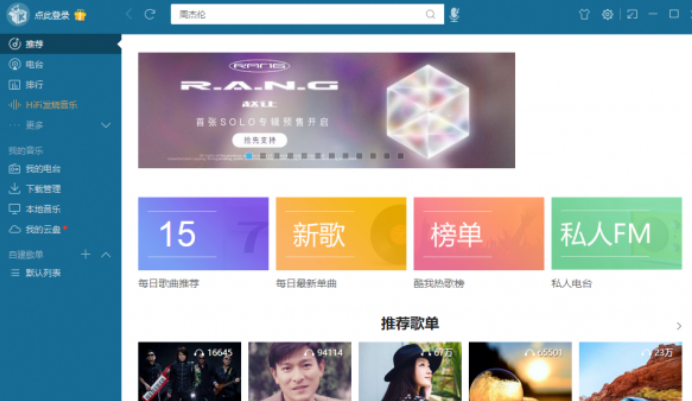Viewport: 692px width, 401px height.
Task: Click 抢先支持 button on banner
Action: tap(259, 140)
